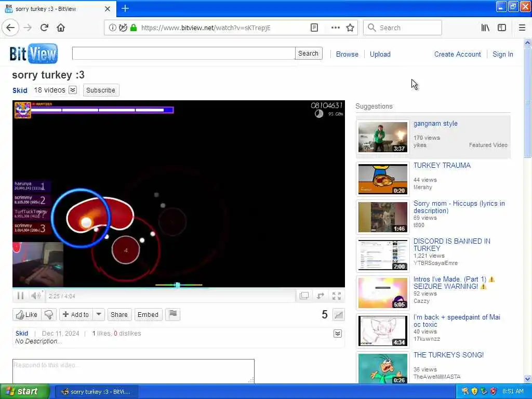Click the address bar URL field
532x399 pixels.
coord(206,28)
